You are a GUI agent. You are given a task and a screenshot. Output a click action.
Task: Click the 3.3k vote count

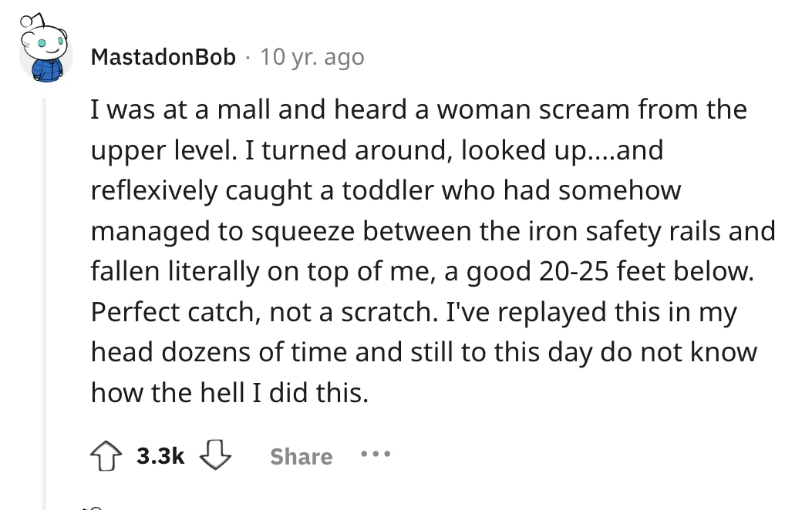(160, 456)
